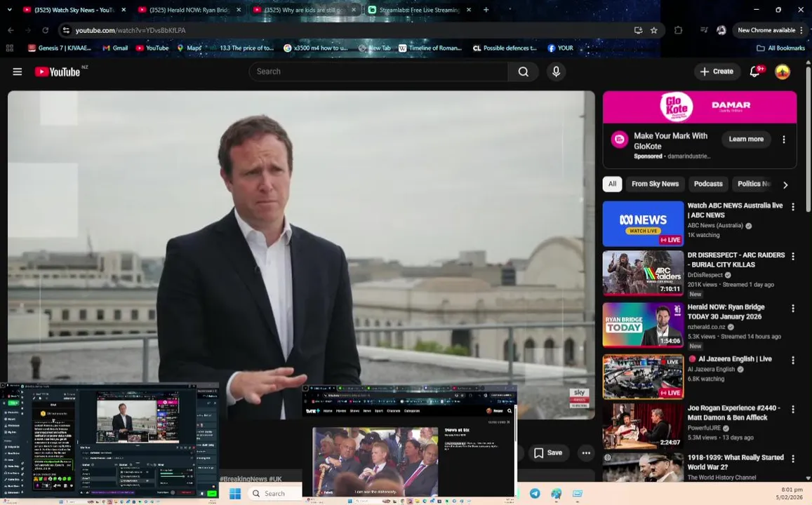
Task: Open options for DR DISRESPECT ARC RAIDERS video
Action: coord(793,257)
